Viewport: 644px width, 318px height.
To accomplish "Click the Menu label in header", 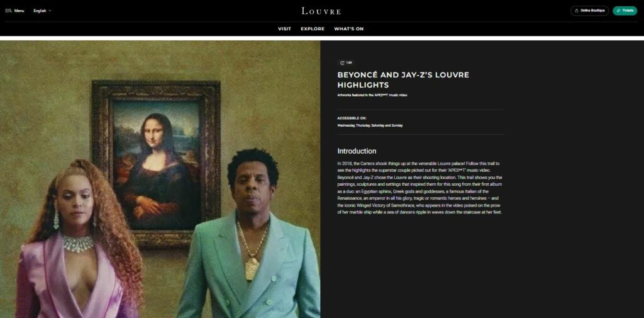I will click(x=19, y=11).
